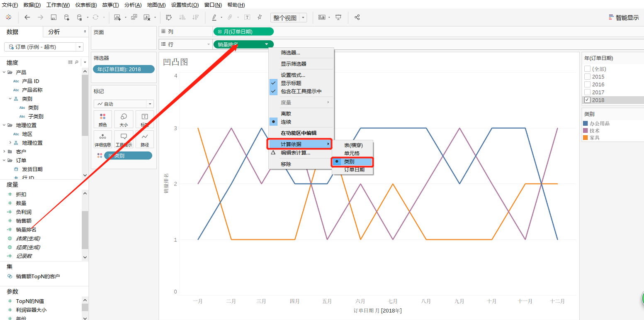The height and width of the screenshot is (320, 644).
Task: Collapse the 地理位置 folder
Action: point(4,125)
